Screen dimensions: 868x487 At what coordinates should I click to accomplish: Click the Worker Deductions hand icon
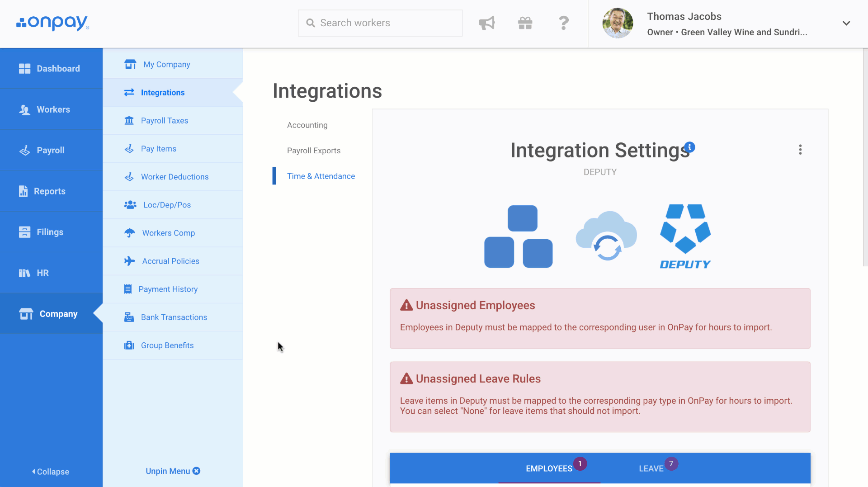coord(129,177)
